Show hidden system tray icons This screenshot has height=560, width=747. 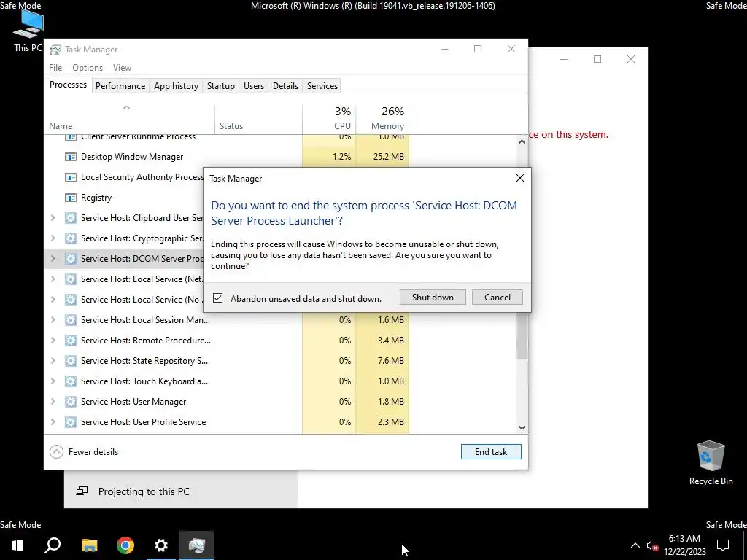coord(635,545)
